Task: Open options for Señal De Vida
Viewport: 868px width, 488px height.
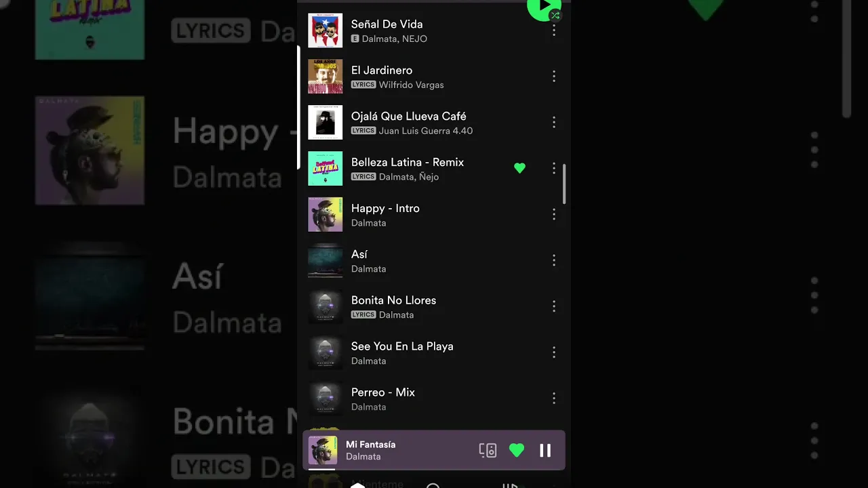Action: tap(554, 30)
